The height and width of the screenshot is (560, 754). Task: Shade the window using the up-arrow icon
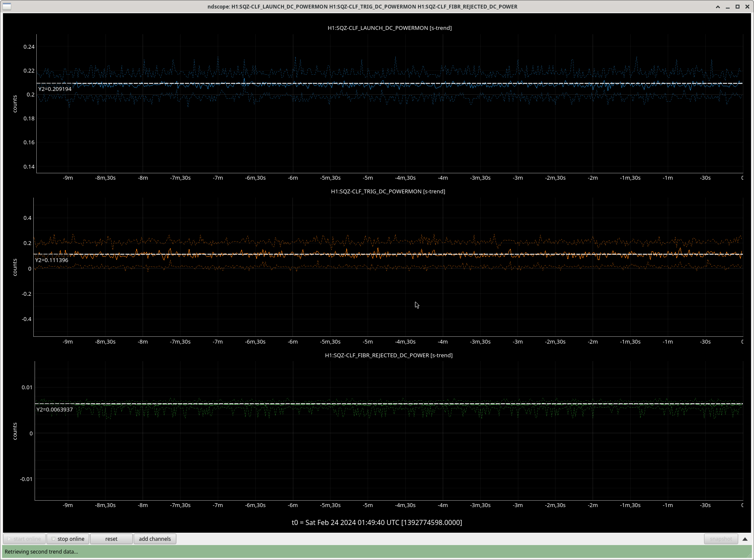718,7
